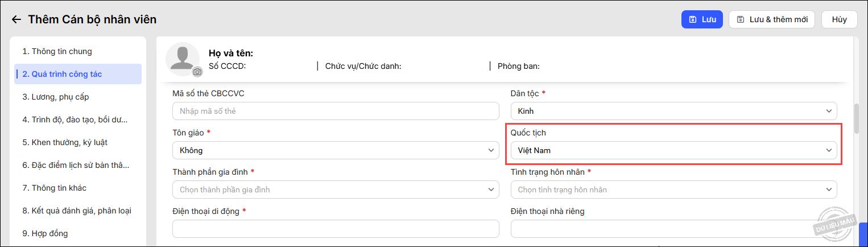
Task: Open Thành phần gia đình dropdown
Action: 335,190
